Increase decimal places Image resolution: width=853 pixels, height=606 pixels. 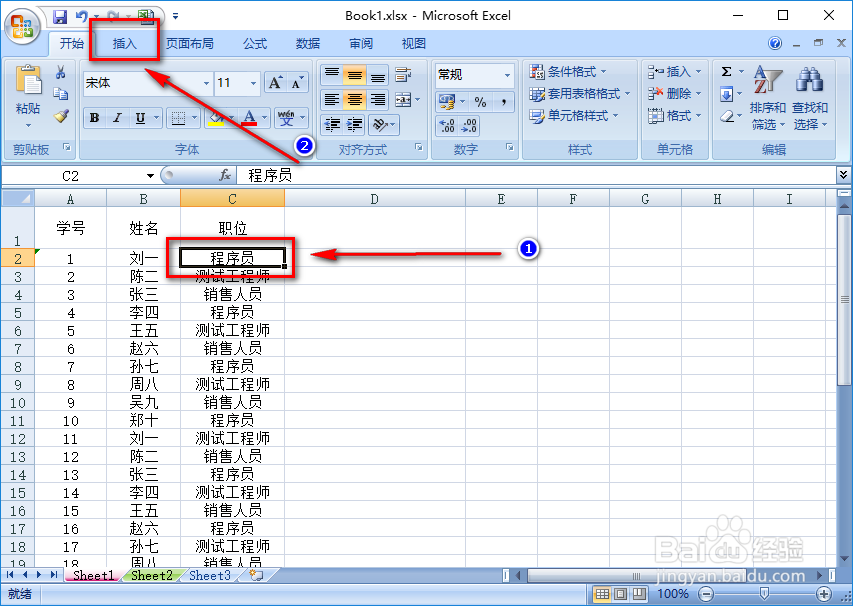[x=447, y=126]
